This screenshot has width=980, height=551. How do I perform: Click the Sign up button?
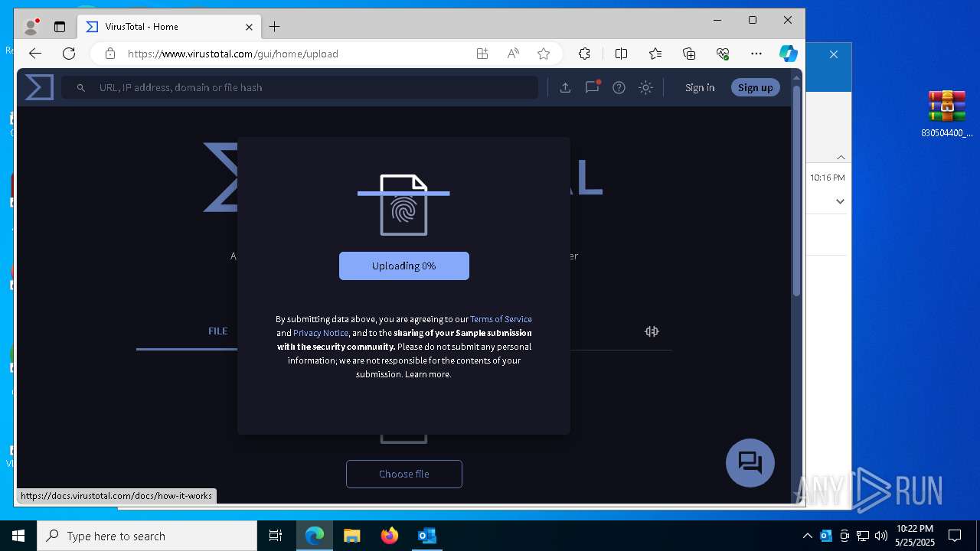tap(755, 87)
